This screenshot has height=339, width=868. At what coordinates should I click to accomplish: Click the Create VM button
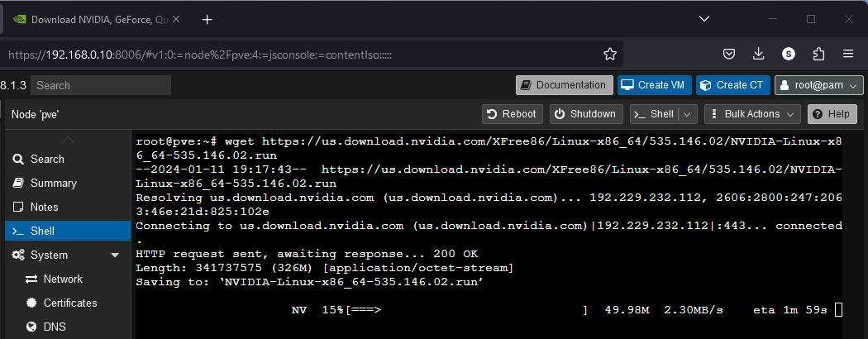click(x=655, y=85)
